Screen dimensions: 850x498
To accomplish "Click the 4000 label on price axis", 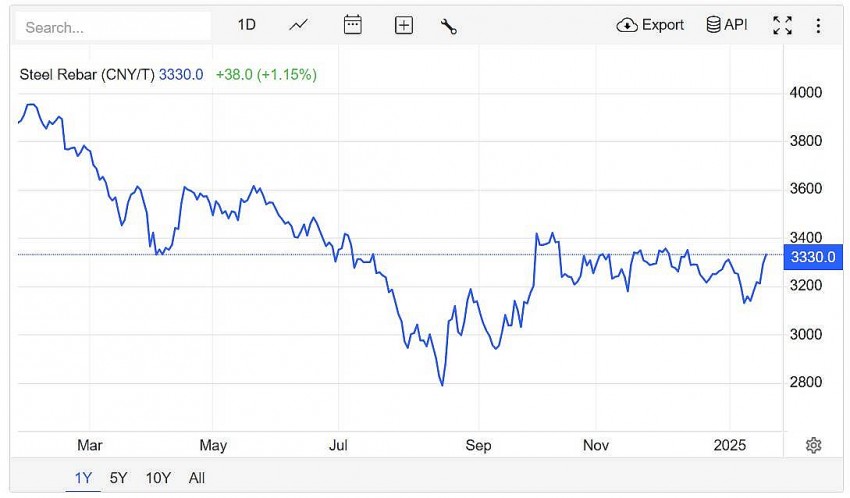I will tap(805, 92).
